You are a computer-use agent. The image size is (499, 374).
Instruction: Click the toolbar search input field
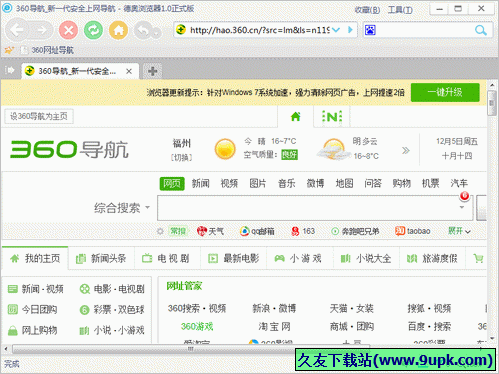pyautogui.click(x=424, y=30)
